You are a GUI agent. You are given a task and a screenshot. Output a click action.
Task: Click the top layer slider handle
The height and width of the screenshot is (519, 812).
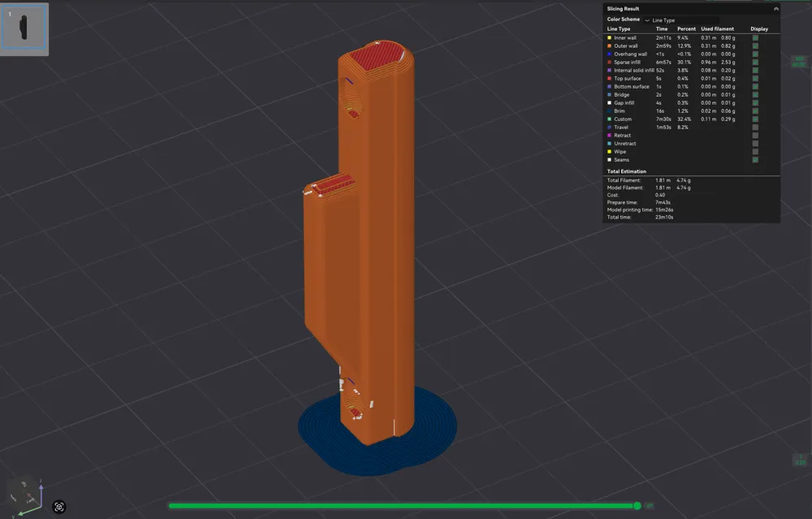pos(799,62)
